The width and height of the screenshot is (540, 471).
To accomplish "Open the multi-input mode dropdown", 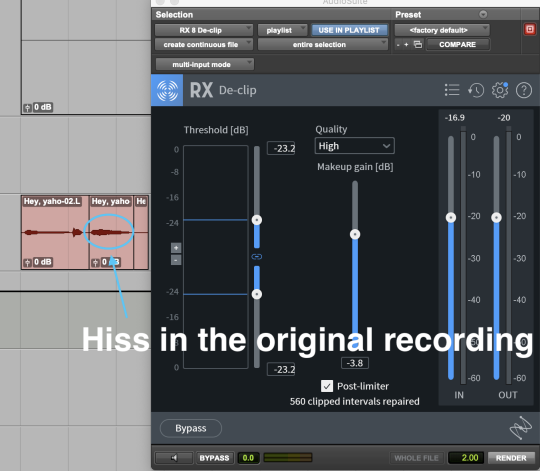I will (205, 64).
